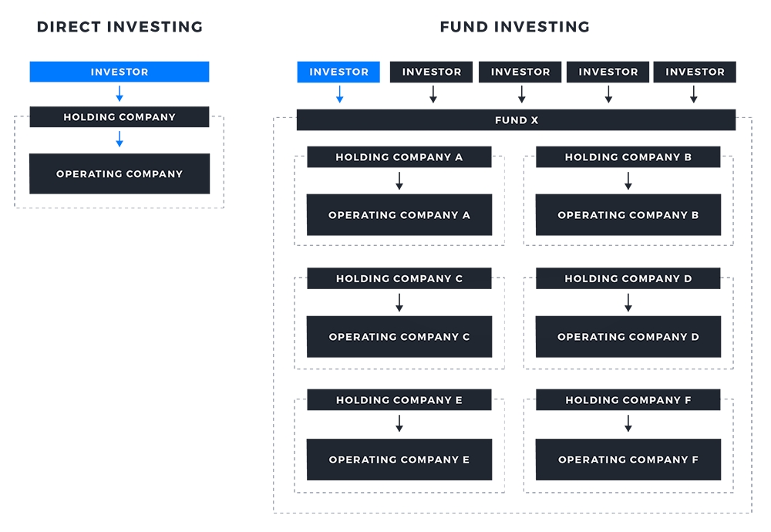Click the arrow below Holding Company E
Image resolution: width=771 pixels, height=532 pixels.
399,424
